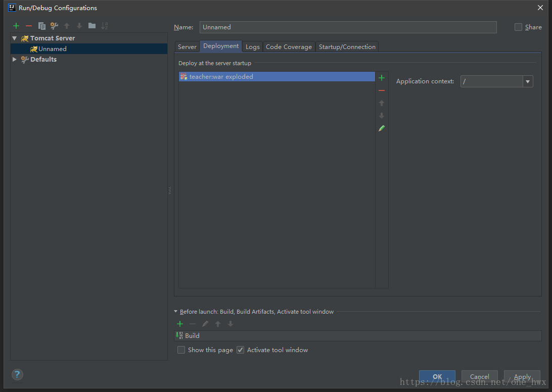The height and width of the screenshot is (392, 552).
Task: Edit the deployment artifact with the pencil icon
Action: click(382, 128)
